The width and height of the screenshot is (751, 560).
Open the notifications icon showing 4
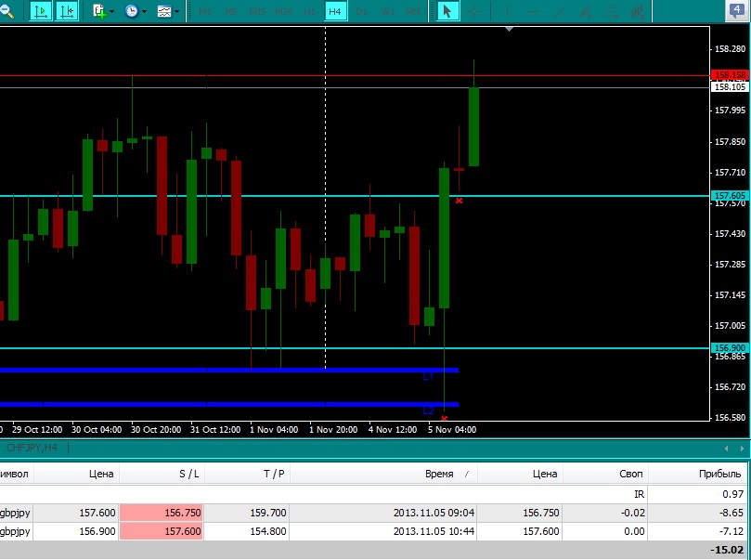[x=737, y=11]
